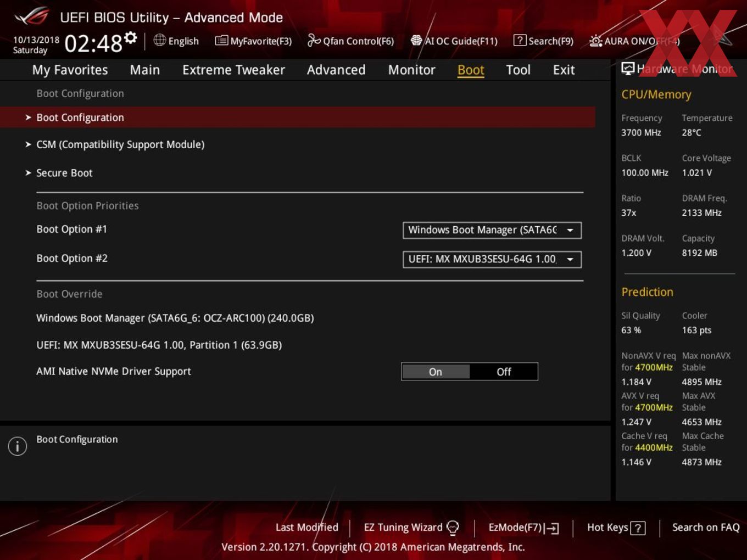Click the 2133 MHz DRAM frequency value
This screenshot has height=560, width=747.
[x=702, y=212]
